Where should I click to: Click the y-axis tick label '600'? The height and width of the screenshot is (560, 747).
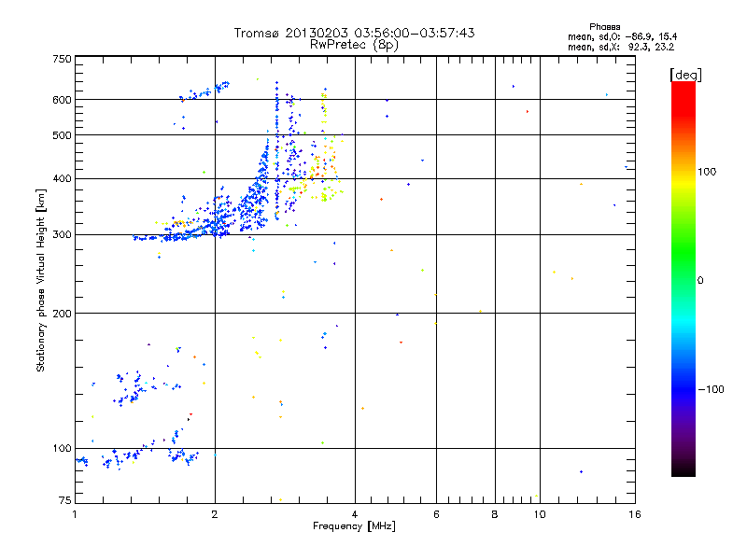tap(63, 100)
